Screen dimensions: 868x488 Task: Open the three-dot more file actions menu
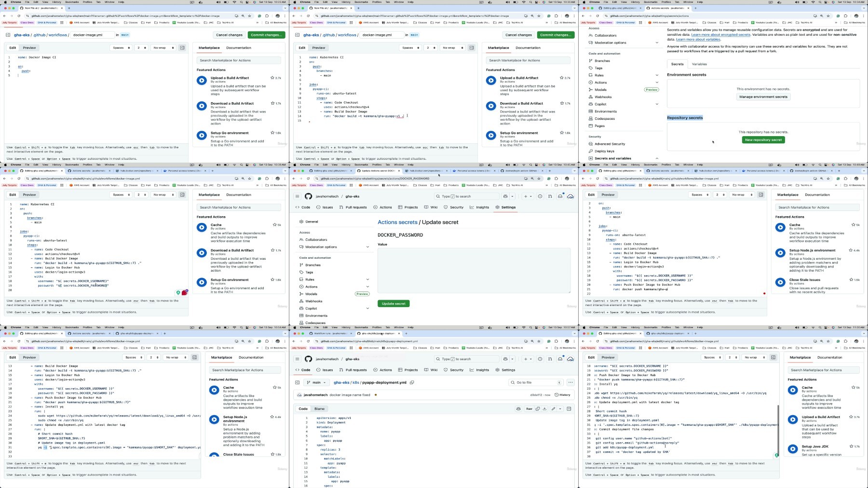(x=570, y=382)
